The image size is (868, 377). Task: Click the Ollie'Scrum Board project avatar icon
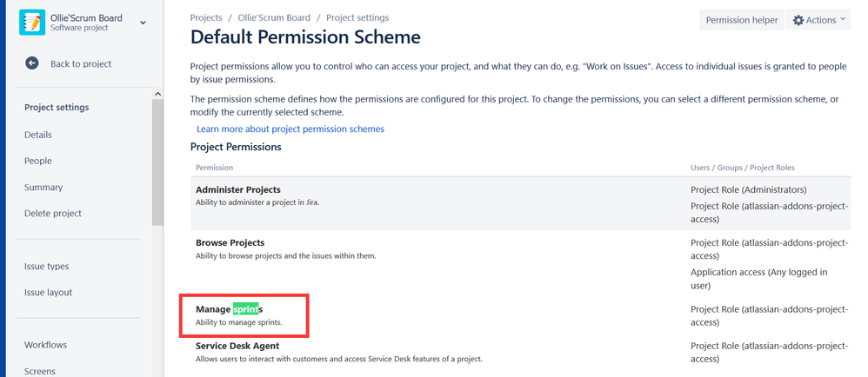pos(31,22)
